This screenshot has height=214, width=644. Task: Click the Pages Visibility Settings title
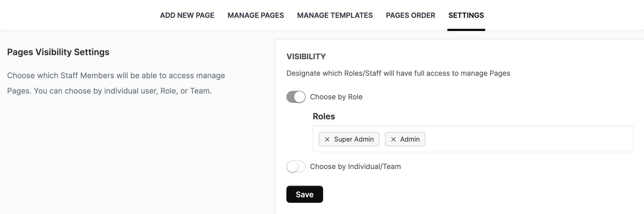coord(58,52)
